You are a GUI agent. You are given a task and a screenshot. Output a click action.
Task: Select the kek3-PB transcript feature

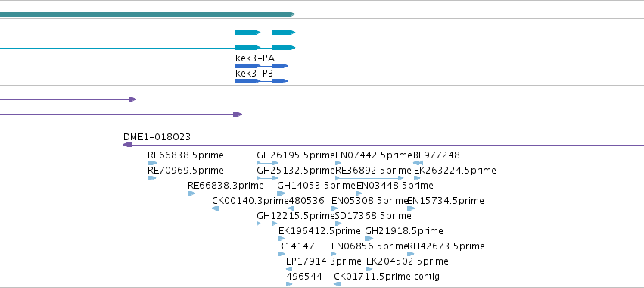[262, 81]
